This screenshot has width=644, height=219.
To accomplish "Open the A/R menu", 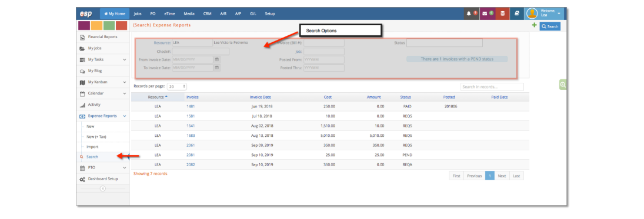I will (223, 14).
